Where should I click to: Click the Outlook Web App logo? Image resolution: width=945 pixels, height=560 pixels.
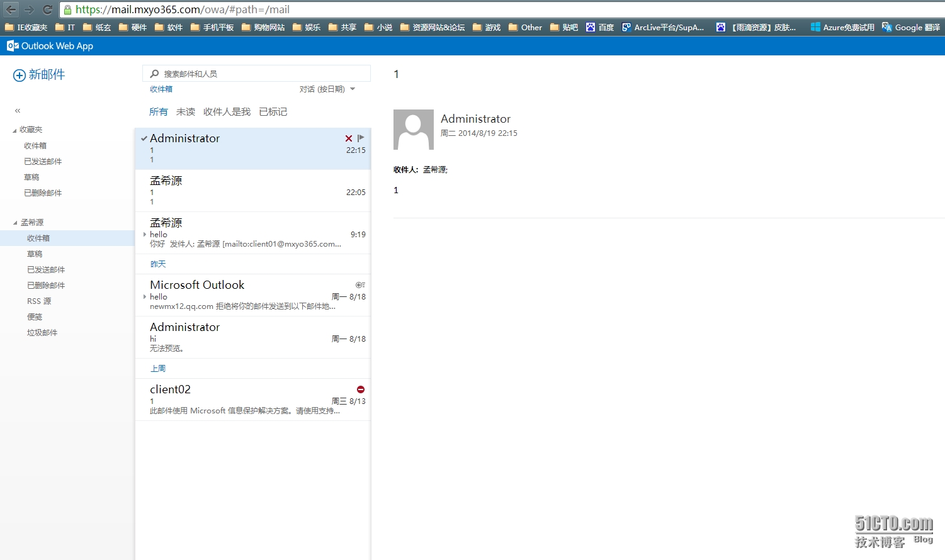[x=13, y=46]
